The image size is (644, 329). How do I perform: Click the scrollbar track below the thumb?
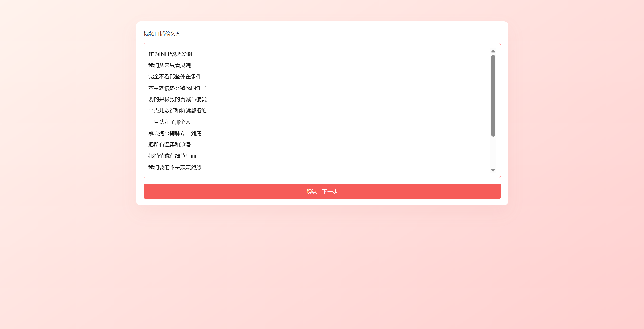click(493, 152)
